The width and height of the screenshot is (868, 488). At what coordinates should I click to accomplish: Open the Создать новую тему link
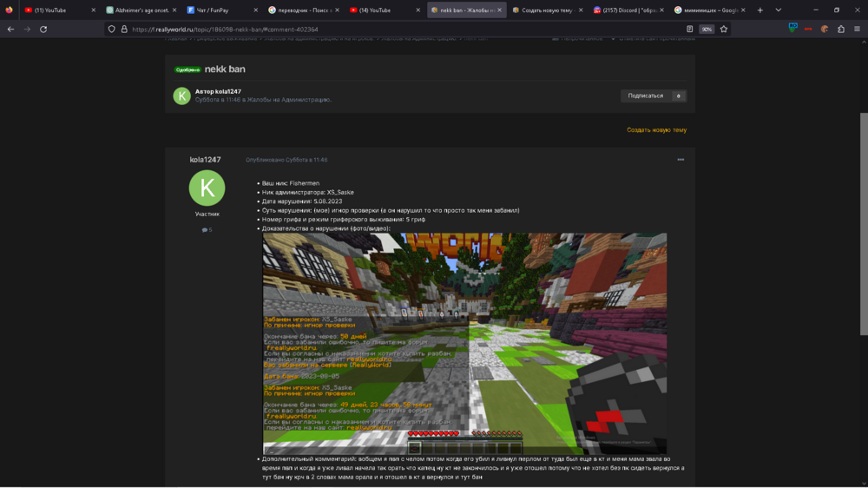pos(656,129)
